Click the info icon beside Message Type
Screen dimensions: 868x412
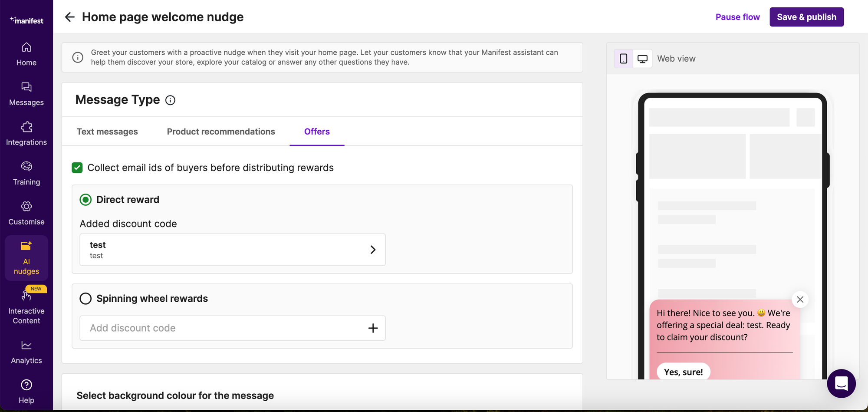click(171, 100)
